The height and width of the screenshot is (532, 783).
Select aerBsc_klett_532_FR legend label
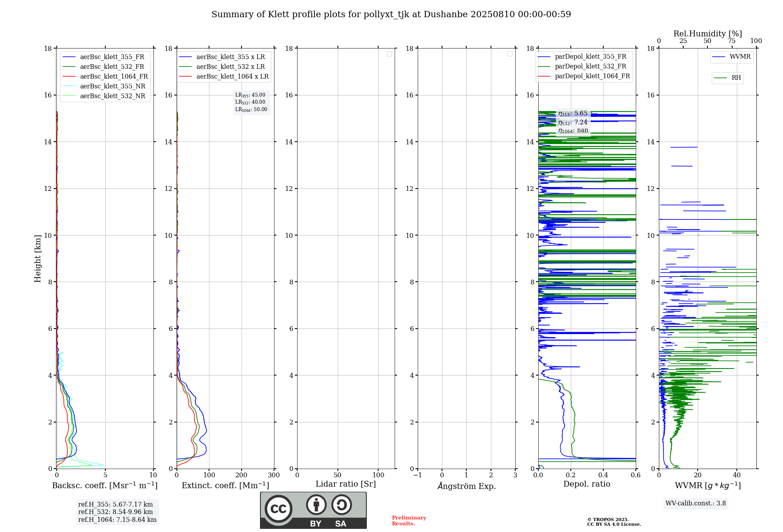click(112, 67)
